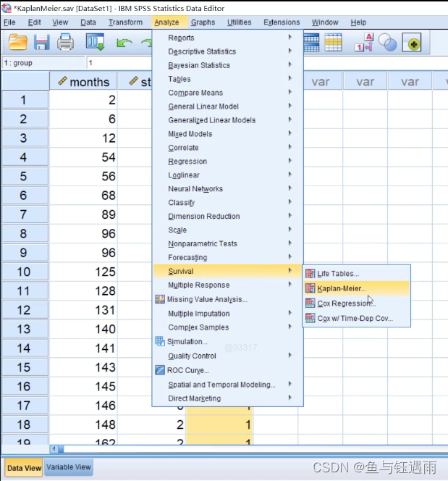448x481 pixels.
Task: Select Life Tables menu entry
Action: [x=356, y=273]
